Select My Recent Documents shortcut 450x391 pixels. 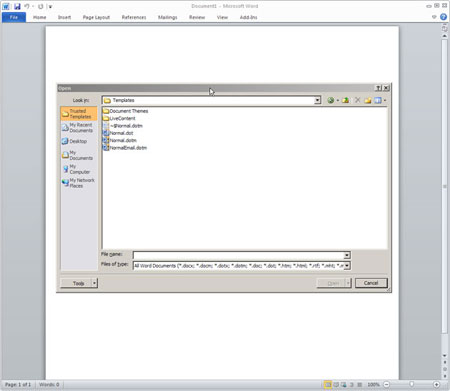tap(79, 128)
